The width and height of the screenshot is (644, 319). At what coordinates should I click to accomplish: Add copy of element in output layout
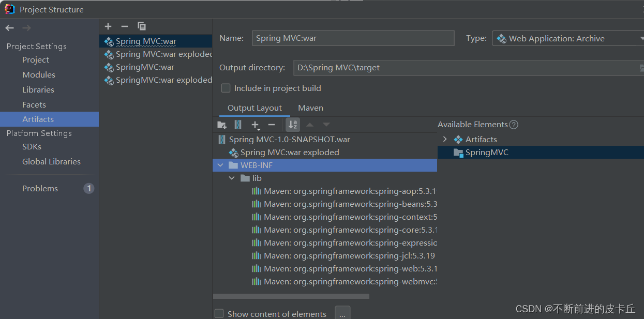coord(255,125)
